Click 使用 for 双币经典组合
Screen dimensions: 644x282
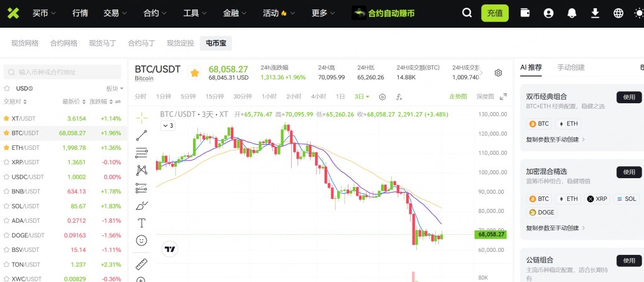(x=629, y=98)
